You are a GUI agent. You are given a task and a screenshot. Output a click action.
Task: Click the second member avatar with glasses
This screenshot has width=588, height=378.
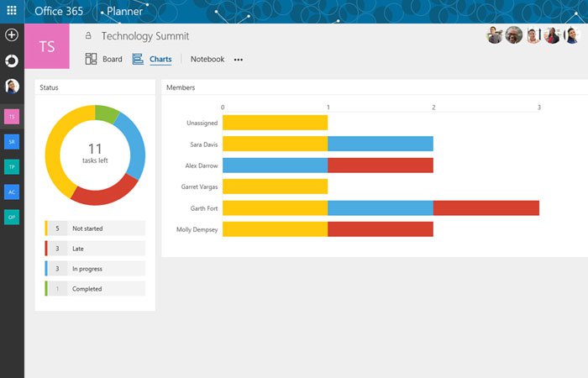point(514,35)
